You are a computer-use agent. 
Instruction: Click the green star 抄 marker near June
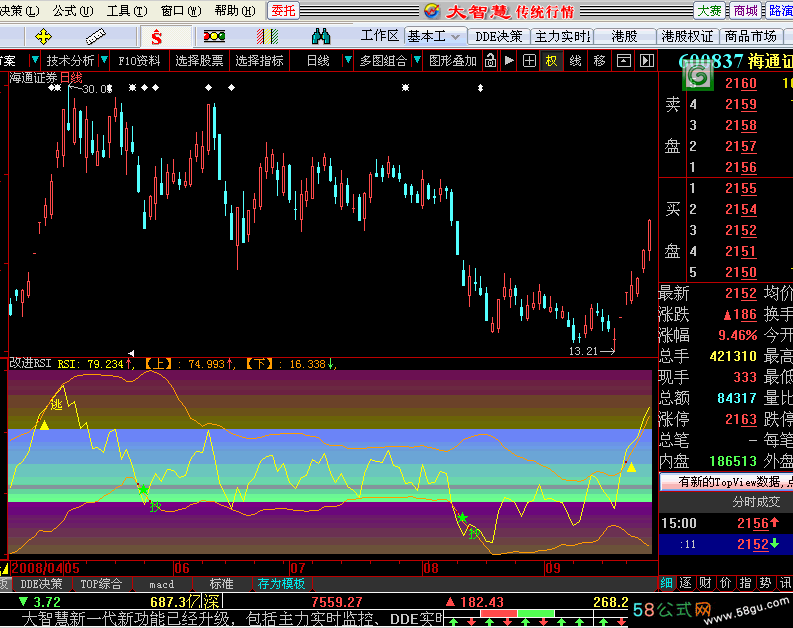(143, 489)
